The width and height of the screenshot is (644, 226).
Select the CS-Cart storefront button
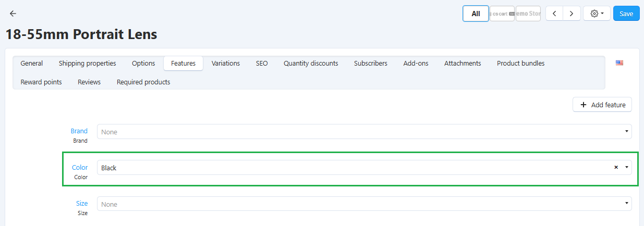point(502,14)
